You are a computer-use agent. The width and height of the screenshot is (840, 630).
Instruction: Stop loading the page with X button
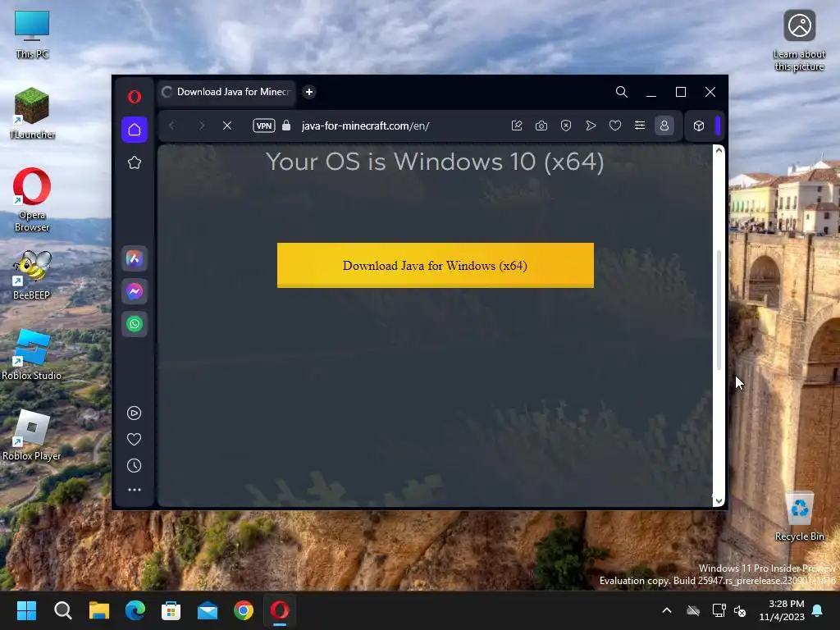coord(227,126)
